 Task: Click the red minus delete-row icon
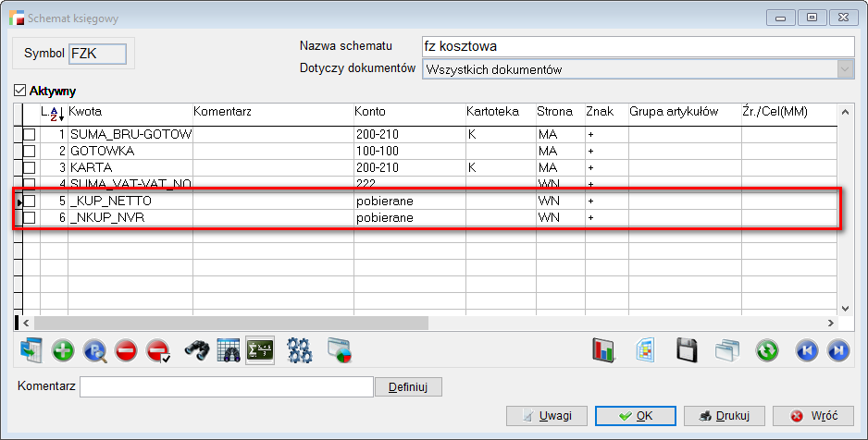[126, 351]
